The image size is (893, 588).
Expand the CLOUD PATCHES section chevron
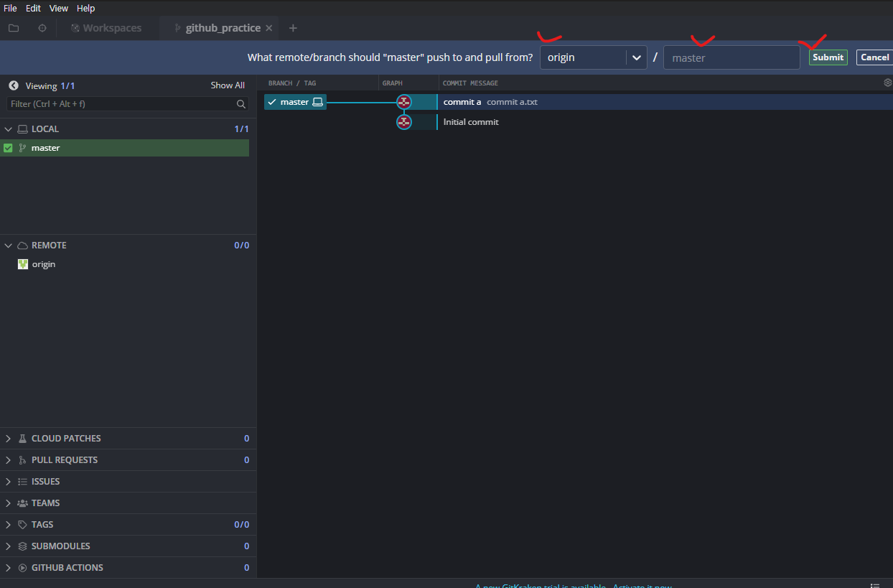point(9,439)
